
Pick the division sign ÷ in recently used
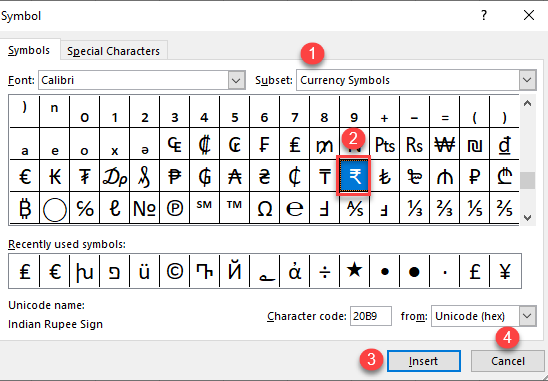click(x=324, y=271)
